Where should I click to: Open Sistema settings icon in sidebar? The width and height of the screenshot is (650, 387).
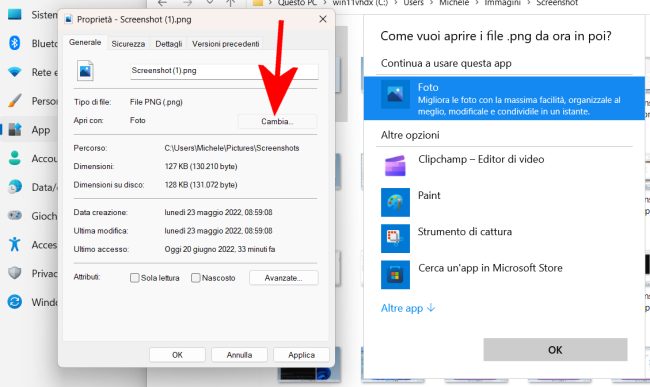coord(15,14)
